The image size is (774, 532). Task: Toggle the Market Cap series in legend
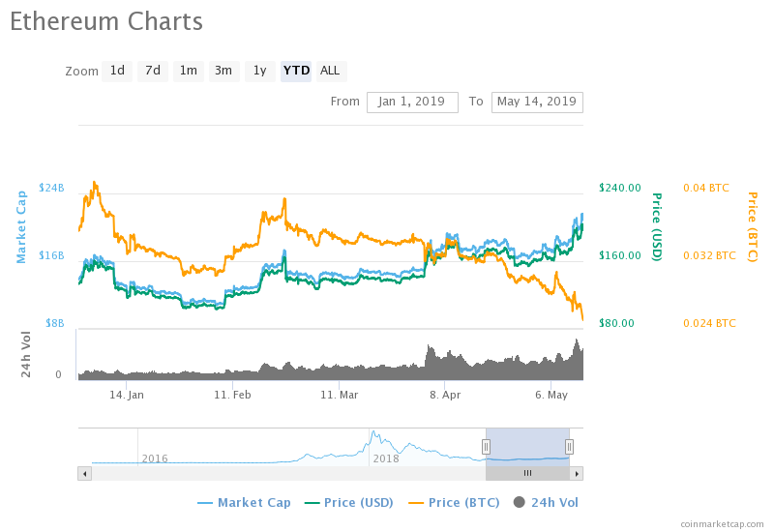244,503
